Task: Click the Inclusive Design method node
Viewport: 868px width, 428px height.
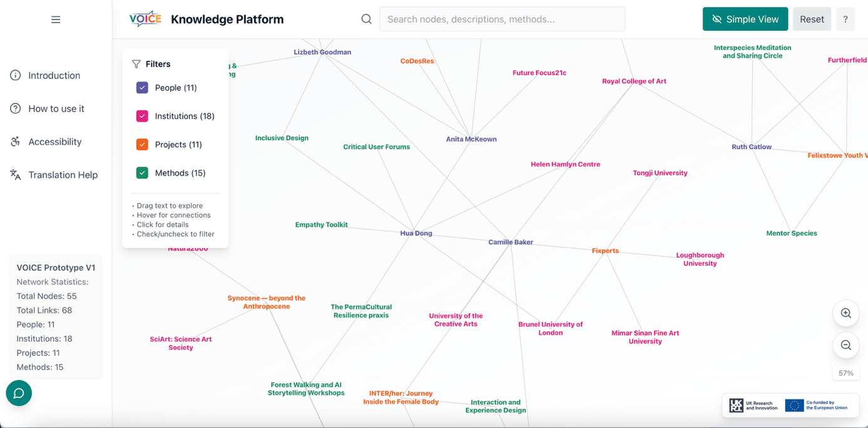Action: point(282,138)
